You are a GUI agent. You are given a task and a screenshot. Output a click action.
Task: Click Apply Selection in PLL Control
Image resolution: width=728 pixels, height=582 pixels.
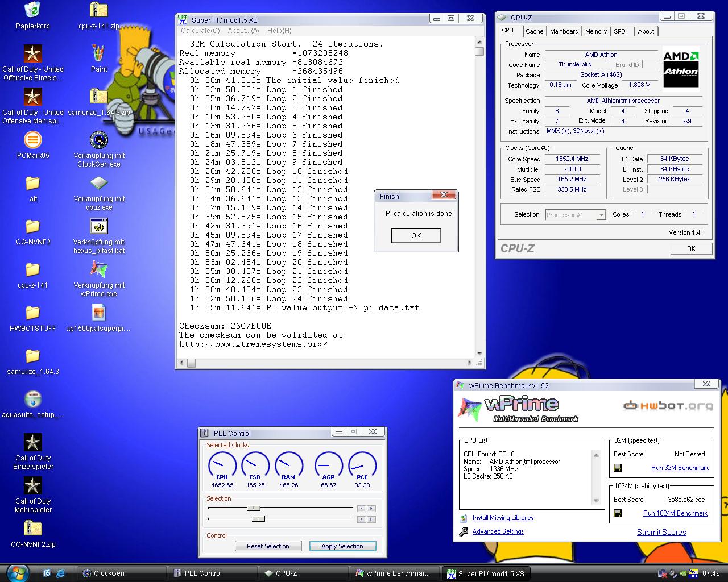pos(342,546)
